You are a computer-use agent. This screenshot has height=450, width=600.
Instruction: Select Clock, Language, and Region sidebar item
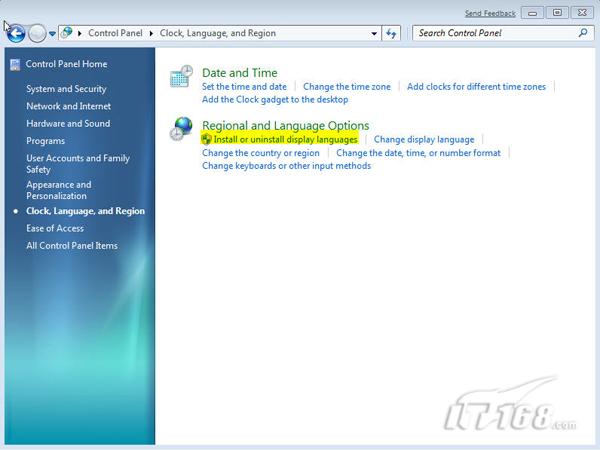85,211
